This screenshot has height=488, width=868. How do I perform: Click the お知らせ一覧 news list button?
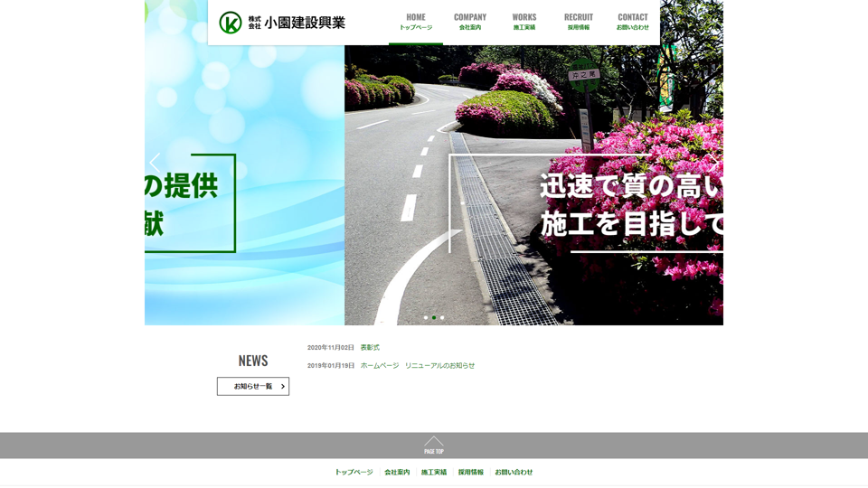click(253, 386)
